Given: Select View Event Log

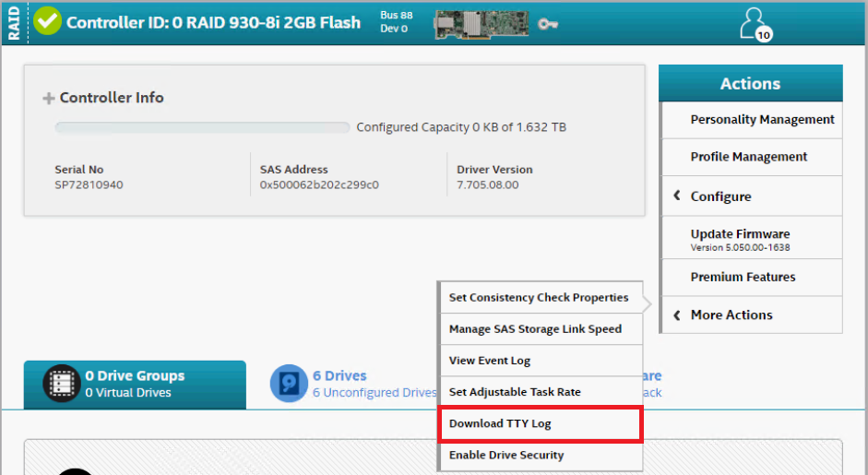Looking at the screenshot, I should [490, 361].
